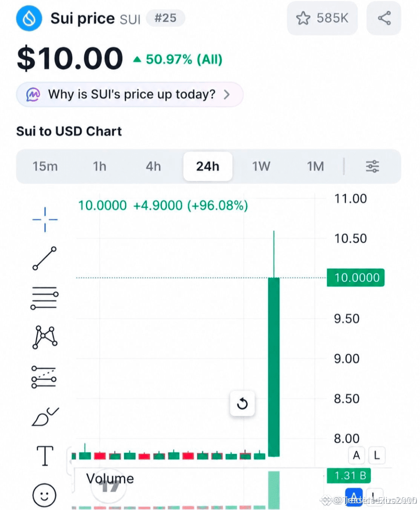Toggle log scale L button
The height and width of the screenshot is (510, 420).
(x=376, y=455)
